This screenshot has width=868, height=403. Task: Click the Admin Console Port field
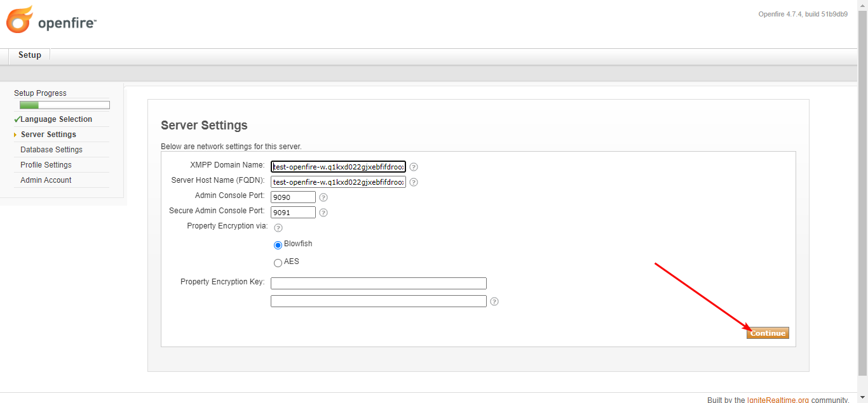tap(293, 197)
